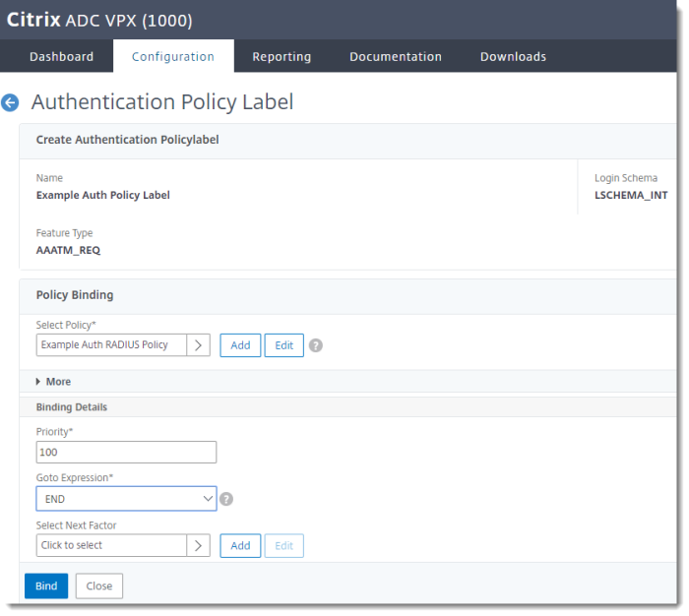Open the Downloads tab
The width and height of the screenshot is (689, 616).
513,57
